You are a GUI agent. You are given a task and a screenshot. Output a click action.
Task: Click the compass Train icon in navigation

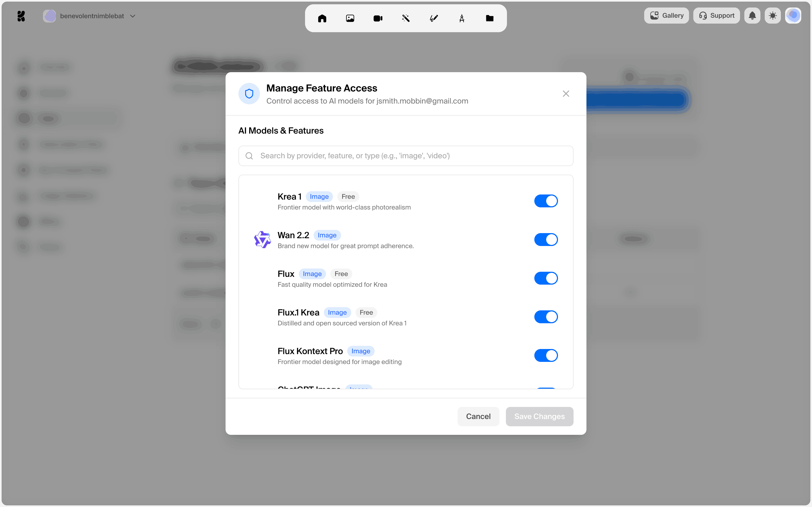[x=462, y=19]
